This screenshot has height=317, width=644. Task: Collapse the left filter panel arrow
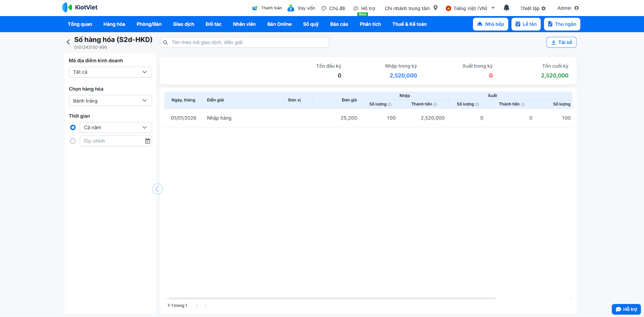157,189
